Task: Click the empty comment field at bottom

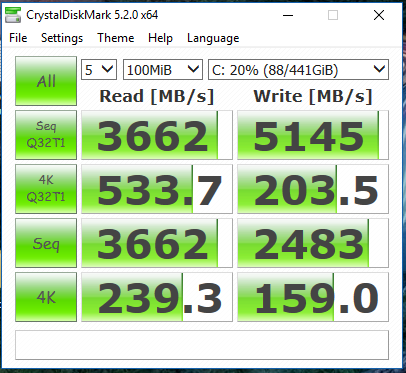Action: pyautogui.click(x=202, y=345)
